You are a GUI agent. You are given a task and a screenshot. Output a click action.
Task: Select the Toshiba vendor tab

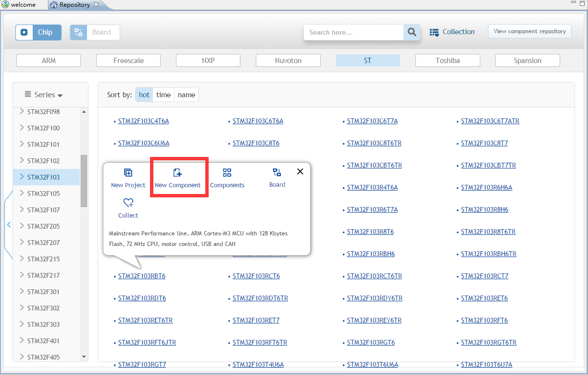pos(448,61)
